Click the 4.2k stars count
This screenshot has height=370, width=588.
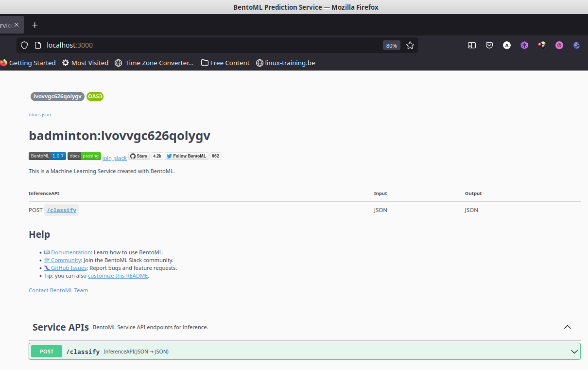pyautogui.click(x=157, y=156)
